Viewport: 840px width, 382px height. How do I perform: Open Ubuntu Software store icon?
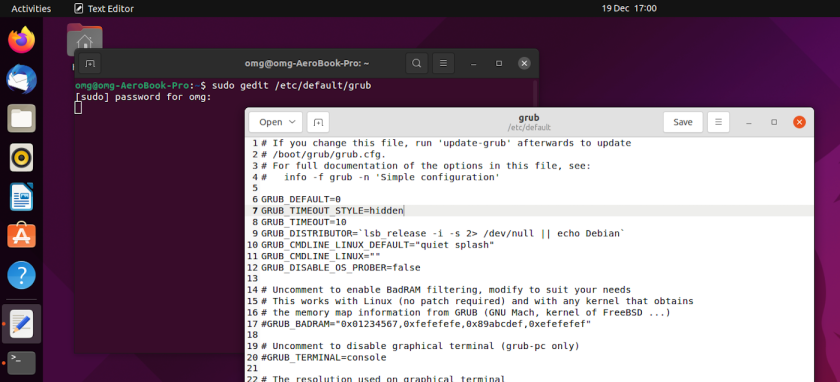point(21,236)
